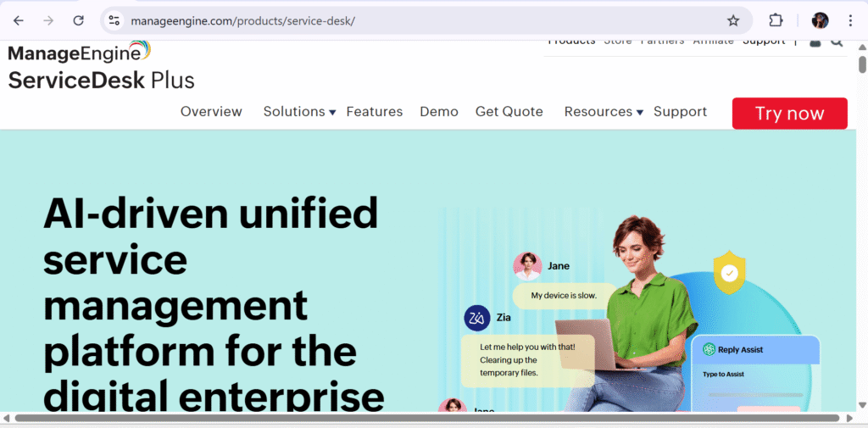Click the ServiceDesk Plus product title
Viewport: 868px width, 428px height.
tap(102, 81)
